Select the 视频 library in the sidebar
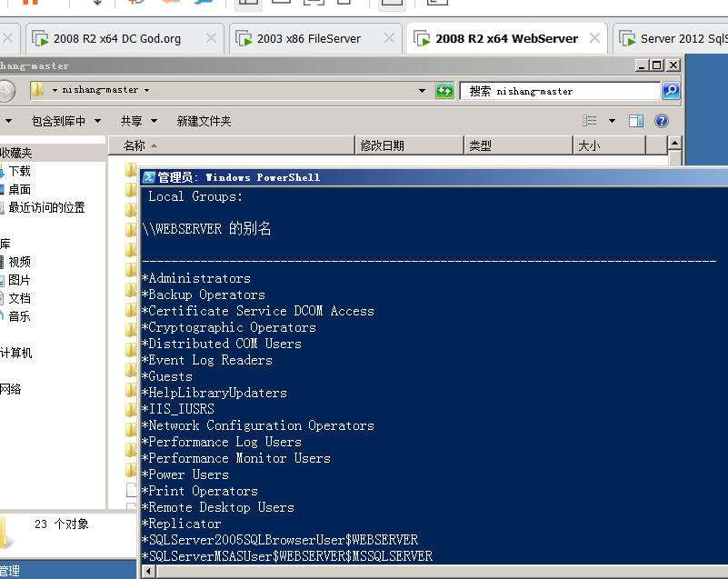The image size is (728, 579). tap(19, 262)
